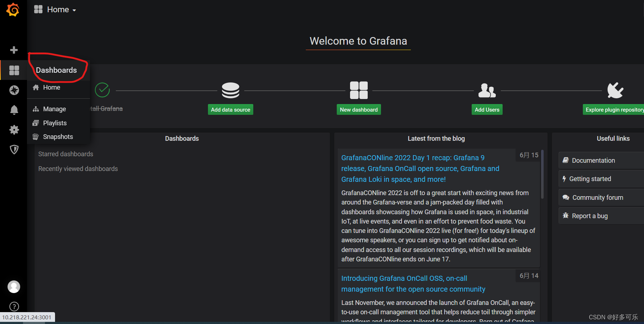Click the Explore plugin repository button
The height and width of the screenshot is (324, 644).
point(613,110)
